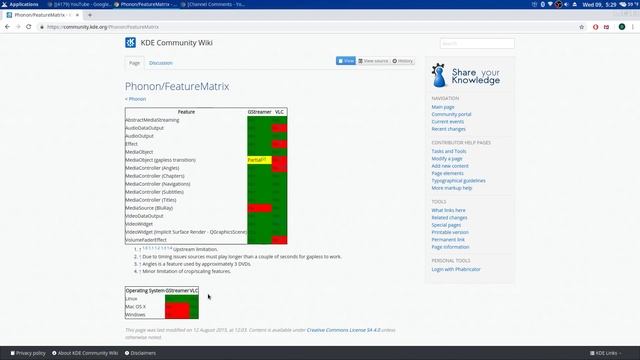Open About KDE Community Wiki in the footer
Image resolution: width=640 pixels, height=360 pixels.
pyautogui.click(x=85, y=353)
